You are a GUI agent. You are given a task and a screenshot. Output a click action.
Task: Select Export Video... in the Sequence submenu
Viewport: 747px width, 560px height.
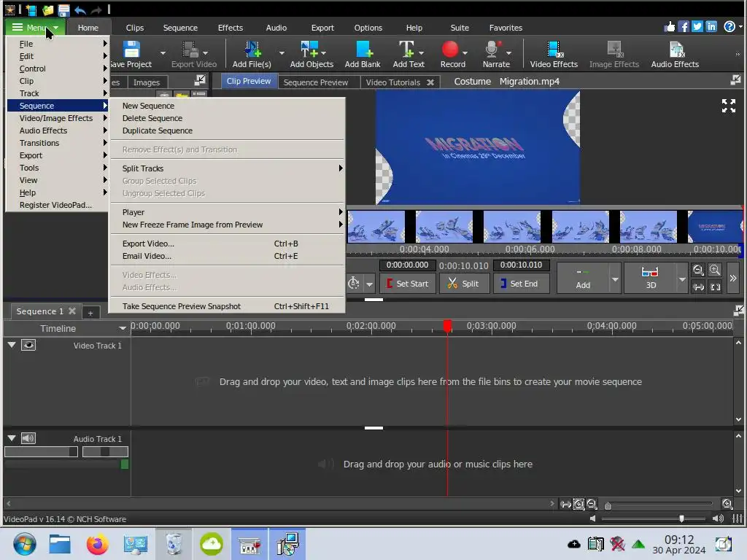228,244
